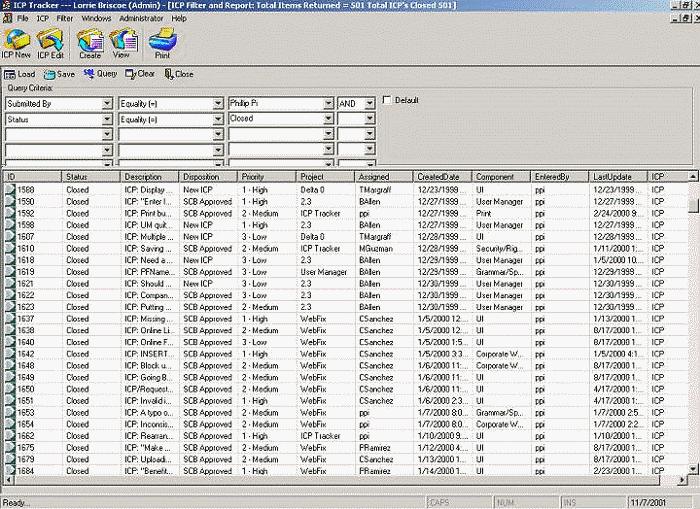Expand the Closed value dropdown
Image resolution: width=700 pixels, height=509 pixels.
327,118
